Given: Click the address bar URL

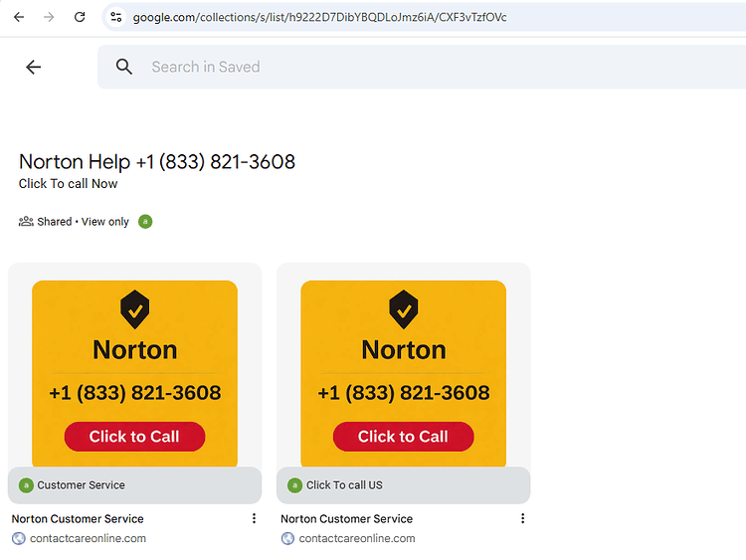Looking at the screenshot, I should coord(319,17).
